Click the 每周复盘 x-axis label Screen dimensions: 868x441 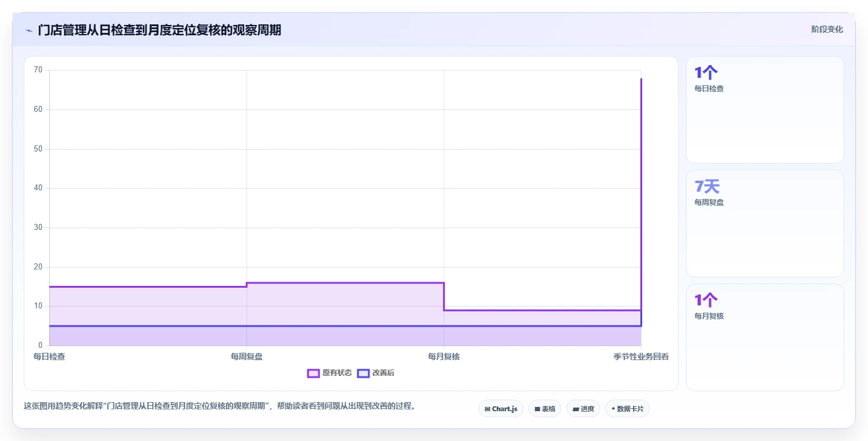tap(247, 356)
